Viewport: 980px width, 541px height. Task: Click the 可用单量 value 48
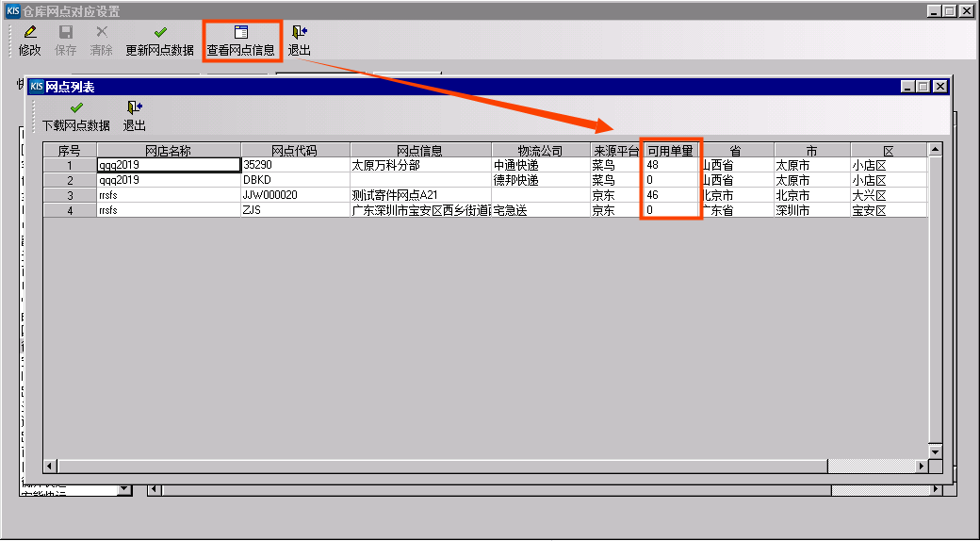[x=671, y=165]
